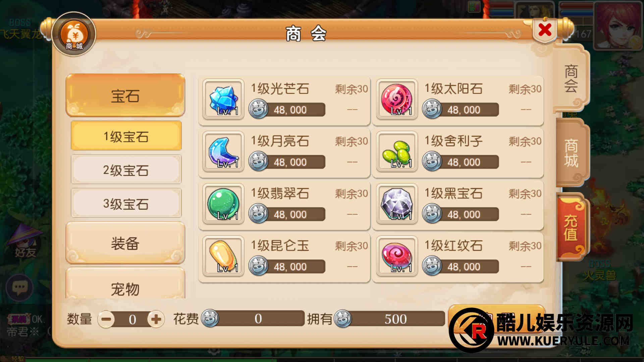Increase quantity with the plus button
Image resolution: width=644 pixels, height=362 pixels.
click(x=156, y=319)
